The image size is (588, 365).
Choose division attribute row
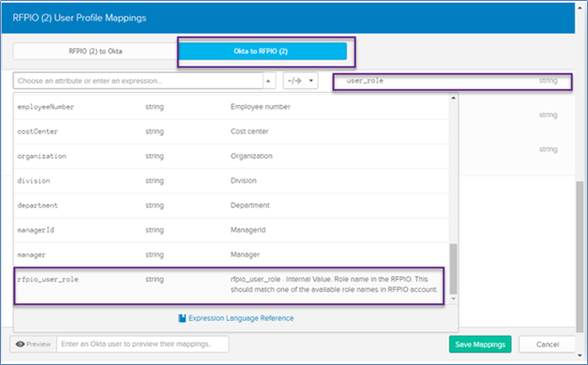(231, 181)
